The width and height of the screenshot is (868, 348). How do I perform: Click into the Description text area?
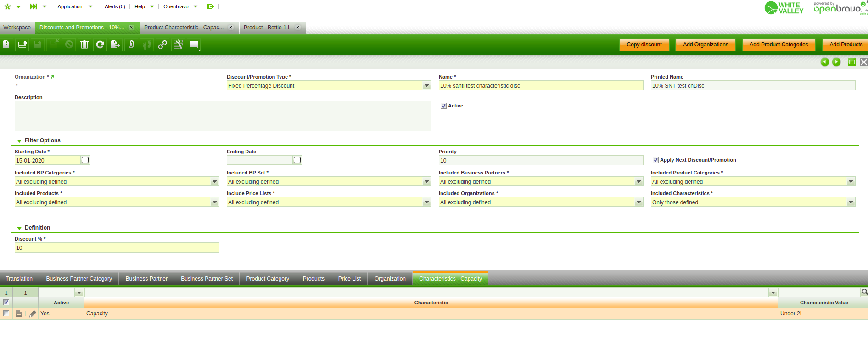[x=223, y=116]
